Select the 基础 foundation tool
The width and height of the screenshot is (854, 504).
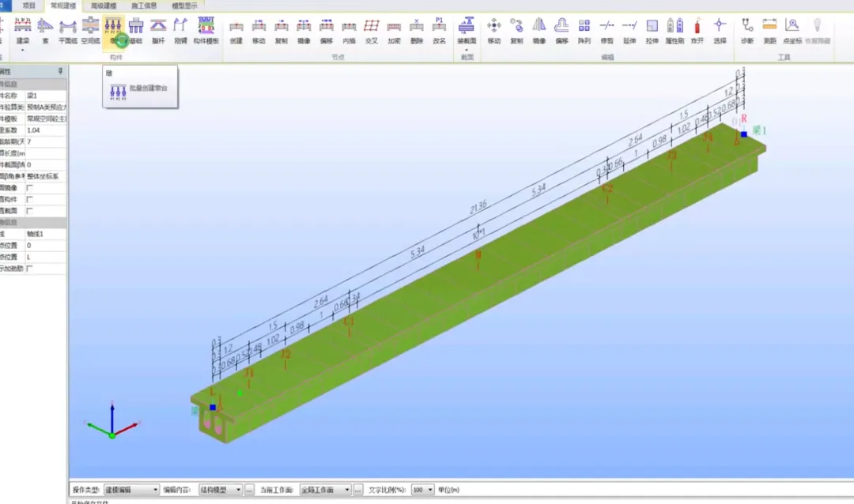[x=136, y=30]
